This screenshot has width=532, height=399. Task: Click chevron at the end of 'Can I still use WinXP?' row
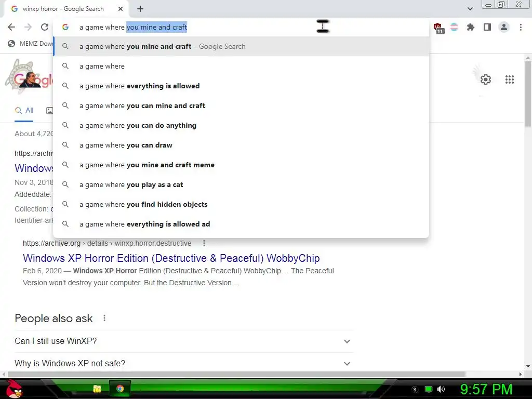click(347, 341)
